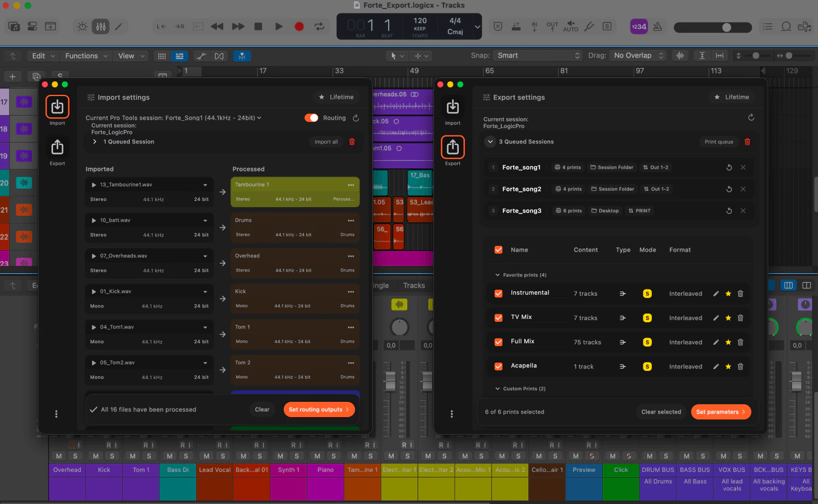818x504 pixels.
Task: Open the Drag mode dropdown set to No Overlap
Action: 638,55
